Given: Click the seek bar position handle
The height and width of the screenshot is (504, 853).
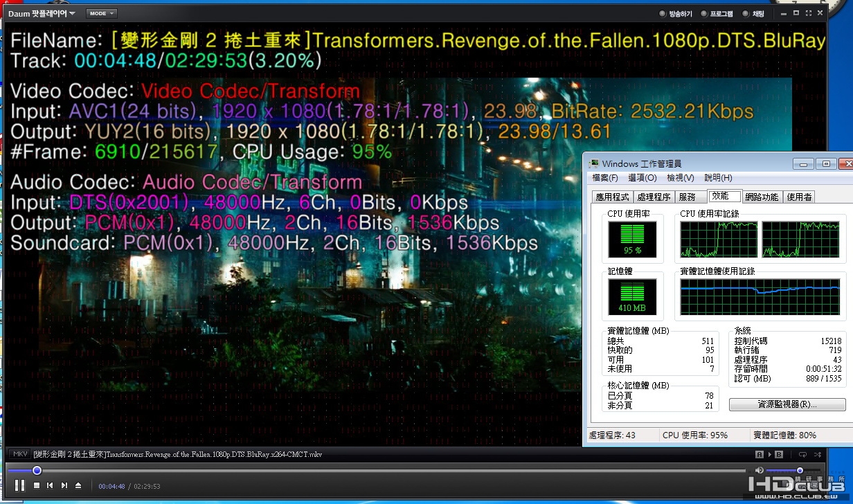Looking at the screenshot, I should [37, 471].
